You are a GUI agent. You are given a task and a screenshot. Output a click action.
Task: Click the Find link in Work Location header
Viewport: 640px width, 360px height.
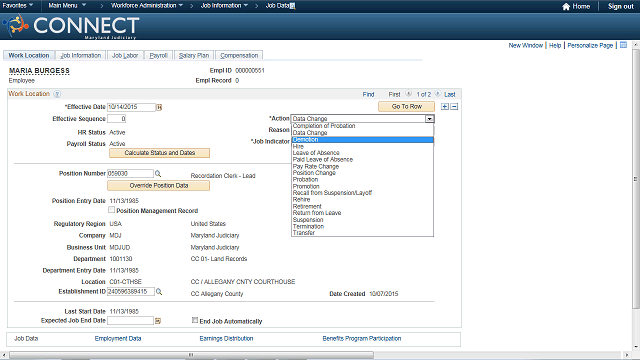tap(368, 94)
